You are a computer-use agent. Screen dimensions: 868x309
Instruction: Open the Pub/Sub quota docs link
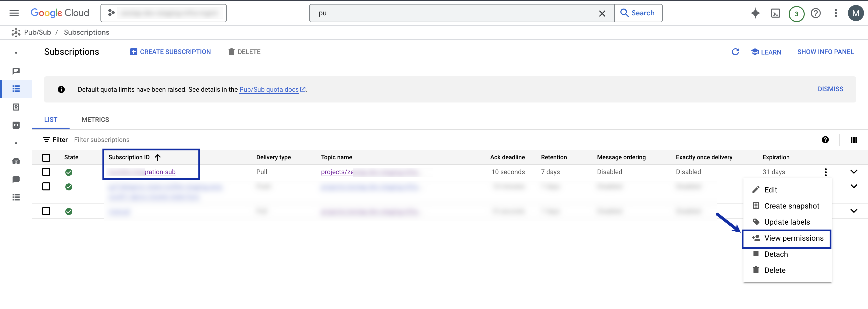269,90
